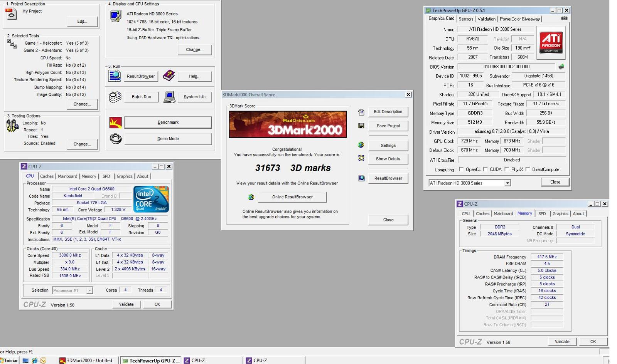This screenshot has height=364, width=617.
Task: Click the GPU-Z screenshot camera icon
Action: click(x=564, y=18)
